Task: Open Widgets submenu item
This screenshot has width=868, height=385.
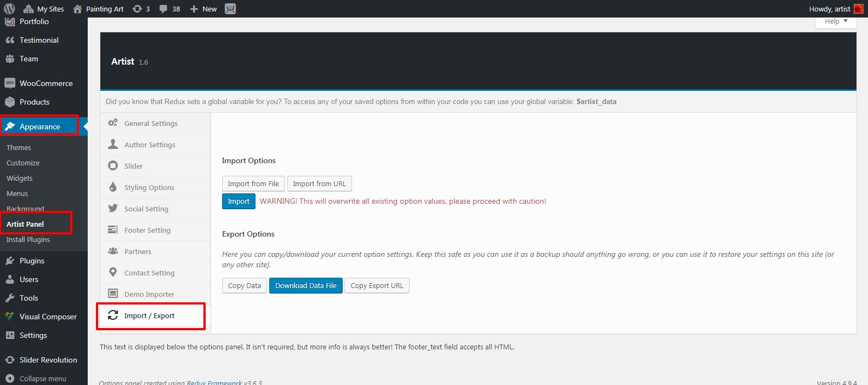Action: (x=20, y=178)
